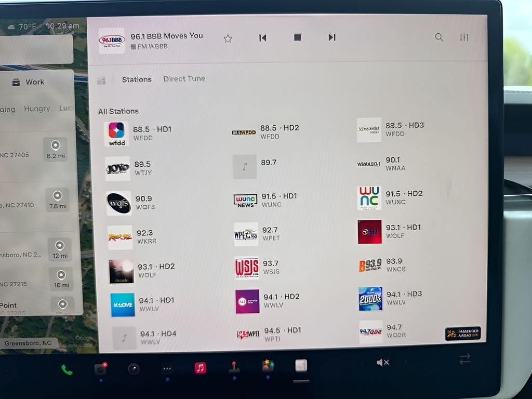The width and height of the screenshot is (532, 399).
Task: Open audio equalizer settings
Action: (x=464, y=37)
